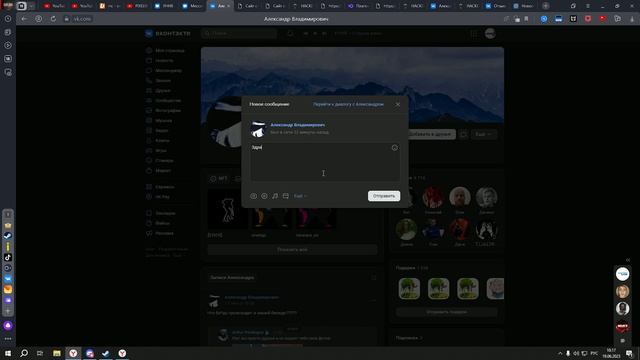Go to VK home via ВКонтакте logo
Viewport: 640px width, 360px height.
click(168, 33)
